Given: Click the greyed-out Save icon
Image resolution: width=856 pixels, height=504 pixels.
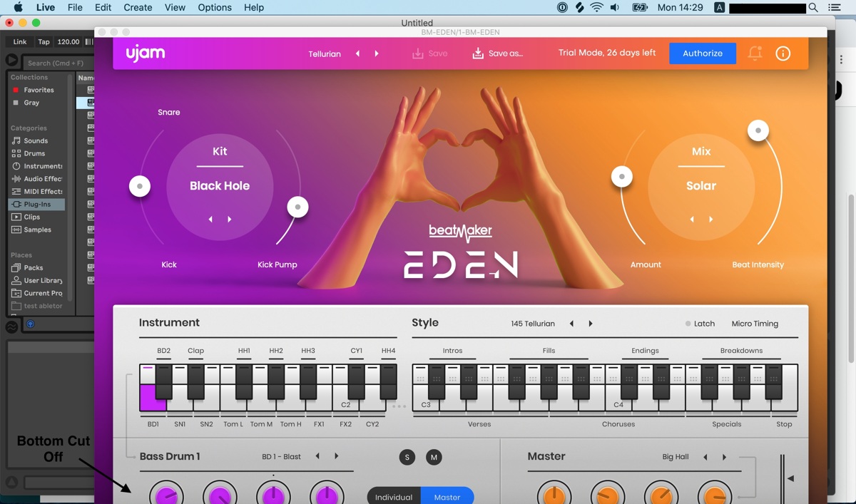Looking at the screenshot, I should 418,53.
